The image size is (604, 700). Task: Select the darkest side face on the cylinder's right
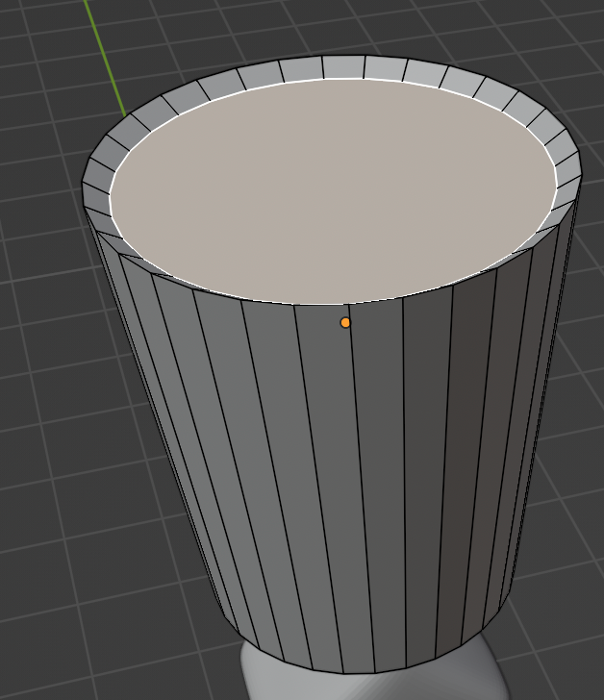pos(474,433)
